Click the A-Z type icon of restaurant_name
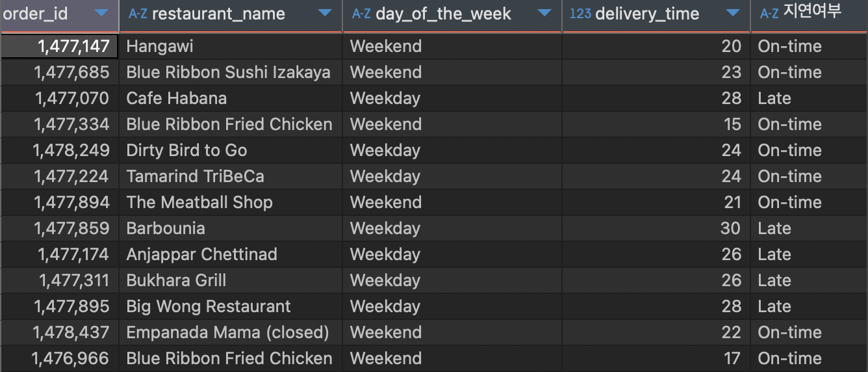Viewport: 868px width, 372px height. pos(138,14)
